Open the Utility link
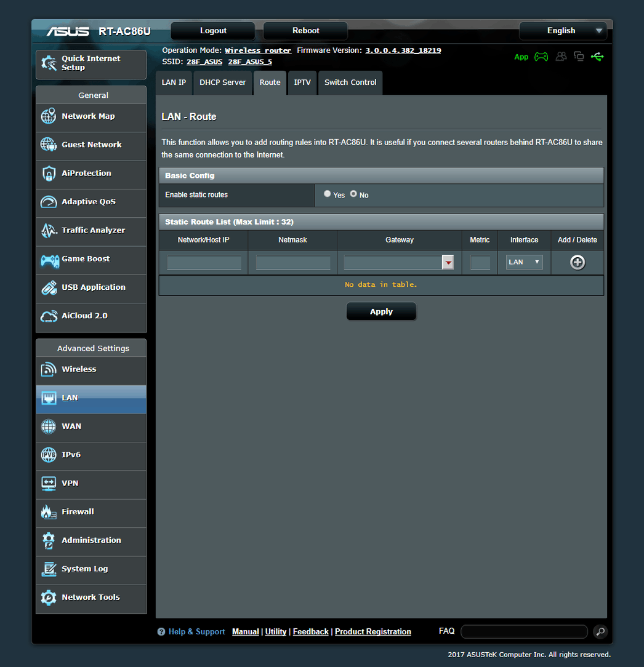The width and height of the screenshot is (644, 667). pyautogui.click(x=275, y=632)
